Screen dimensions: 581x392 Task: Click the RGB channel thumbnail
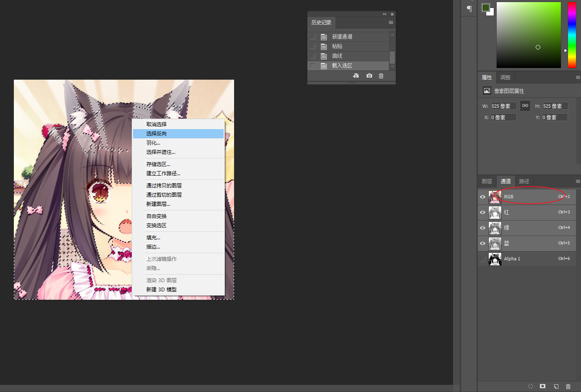495,197
